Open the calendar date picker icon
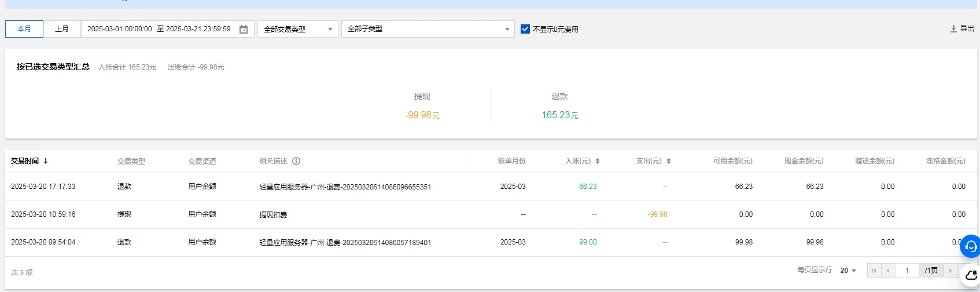The image size is (980, 292). point(244,29)
